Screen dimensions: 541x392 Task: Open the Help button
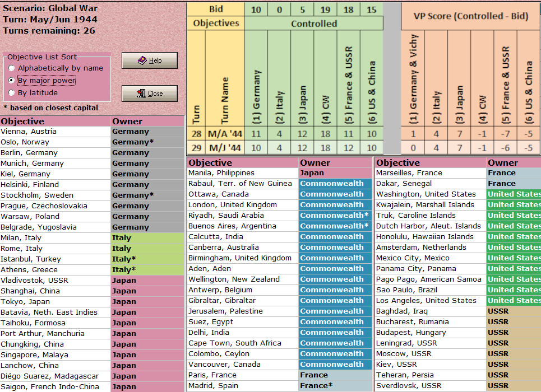click(149, 60)
